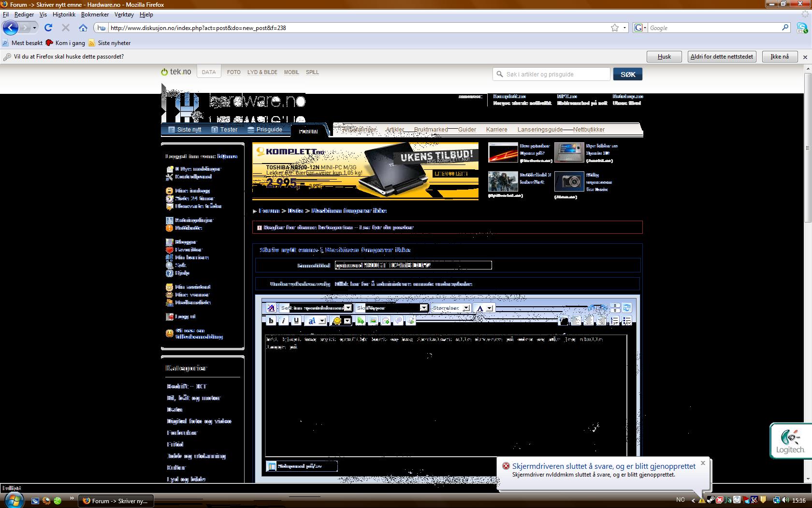Close the display driver recovery balloon
Viewport: 812px width, 508px height.
(x=703, y=463)
